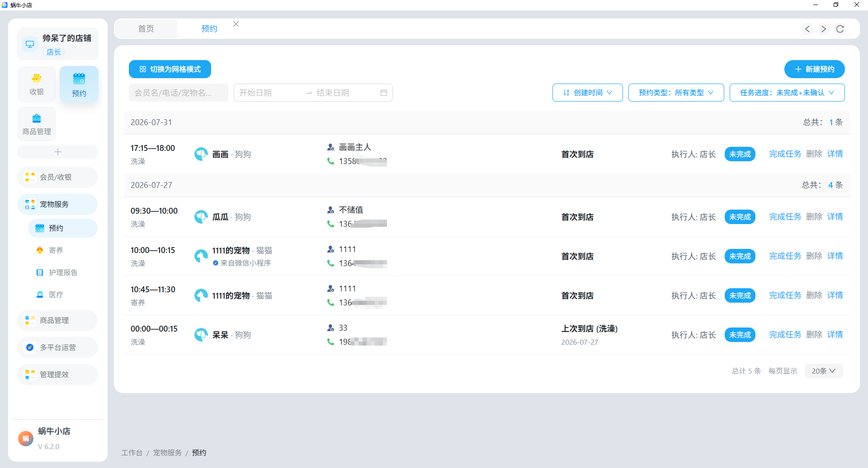The width and height of the screenshot is (868, 468).
Task: Open the date picker calendar icon
Action: click(384, 93)
